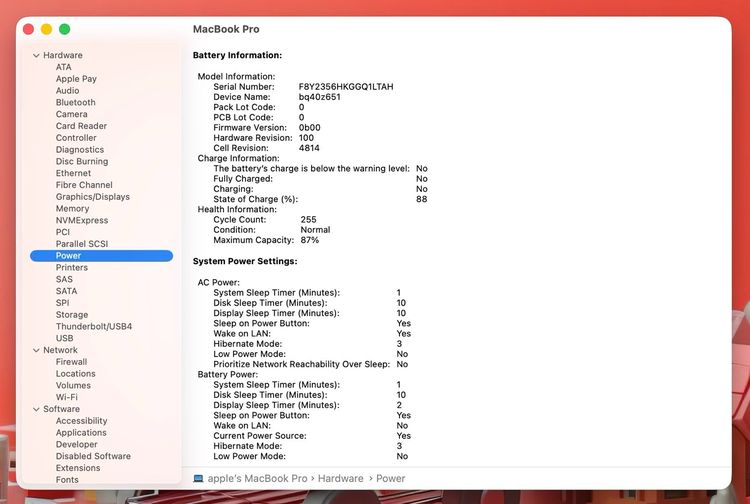
Task: Open Apple Pay hardware info
Action: (x=76, y=79)
